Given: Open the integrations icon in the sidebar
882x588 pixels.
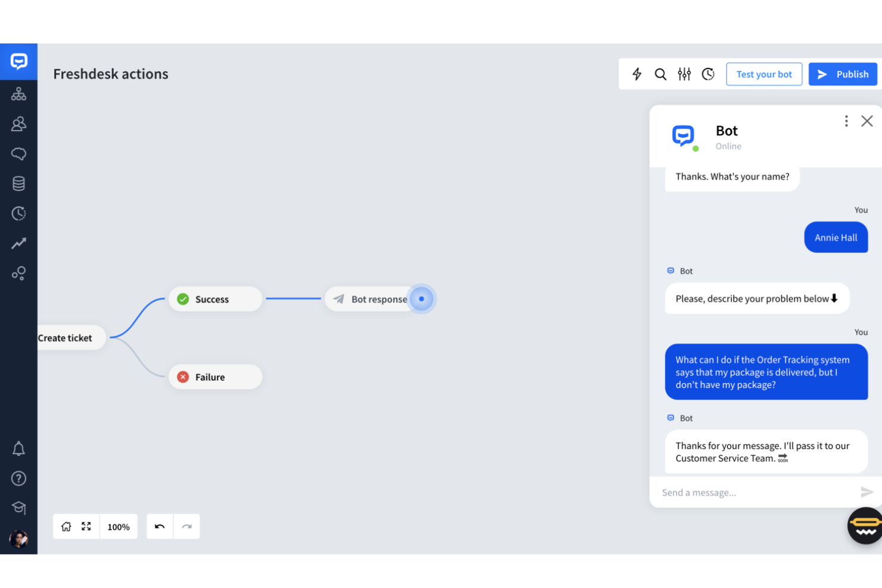Looking at the screenshot, I should (x=18, y=273).
